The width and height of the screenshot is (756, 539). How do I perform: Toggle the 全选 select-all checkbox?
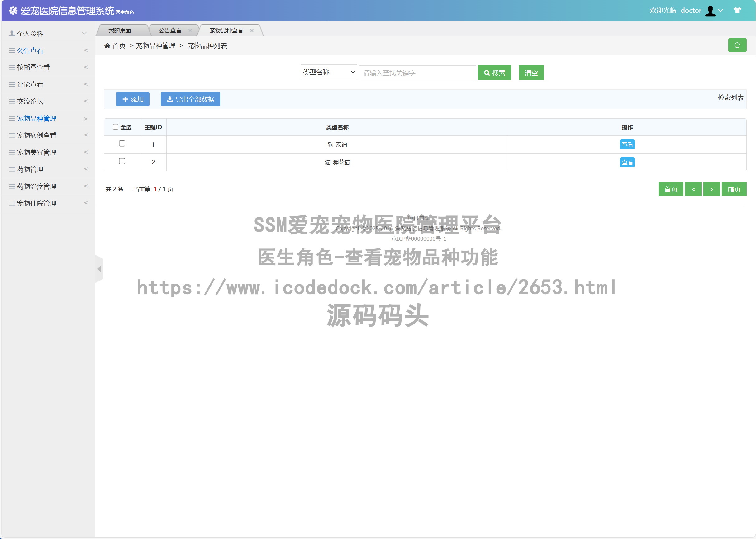click(x=116, y=127)
